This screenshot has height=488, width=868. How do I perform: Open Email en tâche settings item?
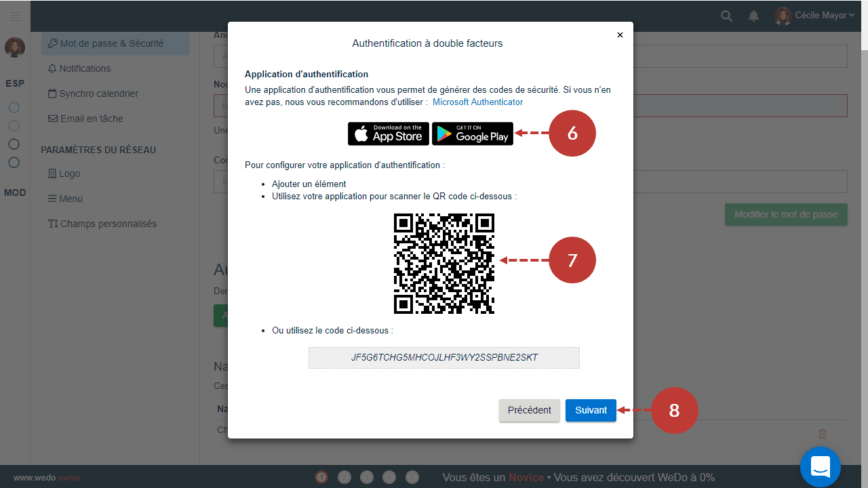[x=85, y=119]
